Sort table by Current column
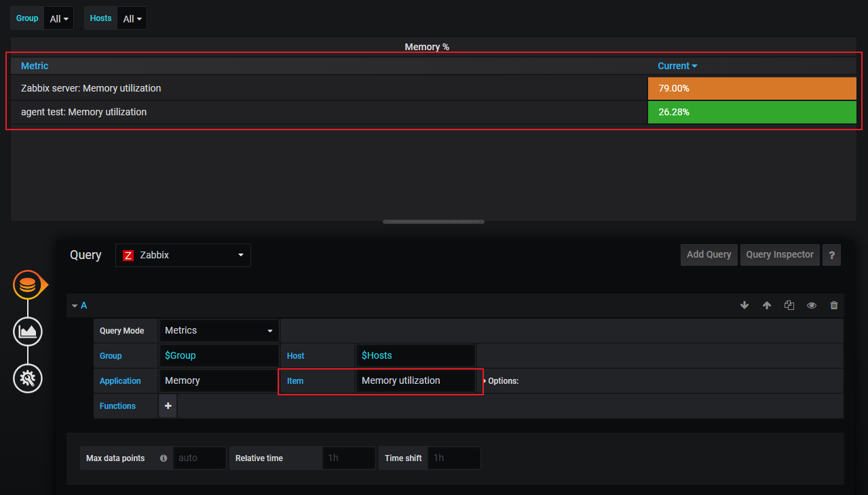This screenshot has height=495, width=868. 677,66
